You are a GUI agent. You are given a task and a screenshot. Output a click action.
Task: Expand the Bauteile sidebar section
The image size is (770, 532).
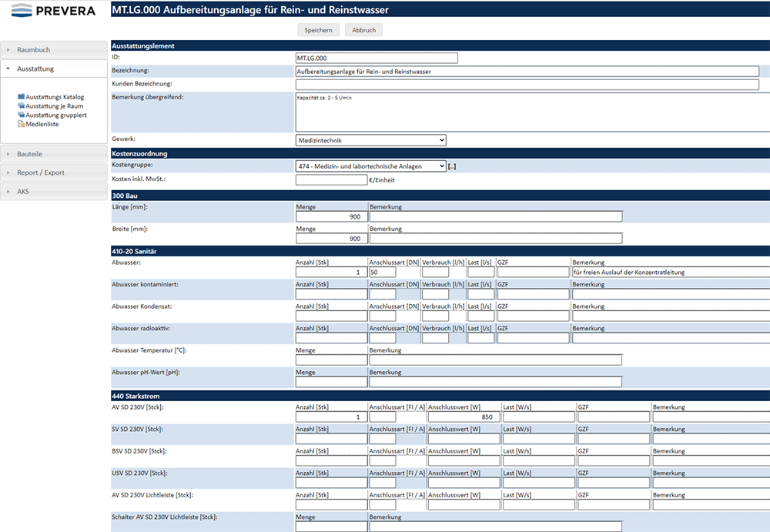[54, 154]
